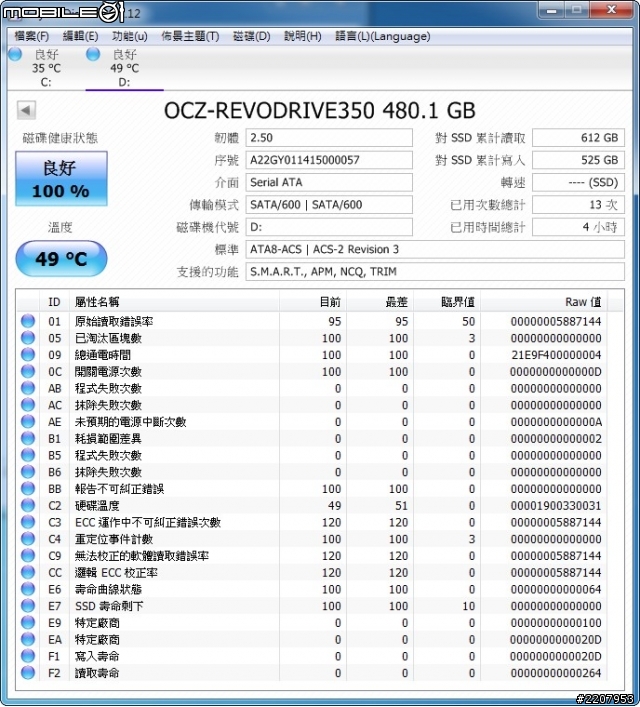Click the status icon for attribute CC
Viewport: 640px width, 707px height.
tap(28, 572)
